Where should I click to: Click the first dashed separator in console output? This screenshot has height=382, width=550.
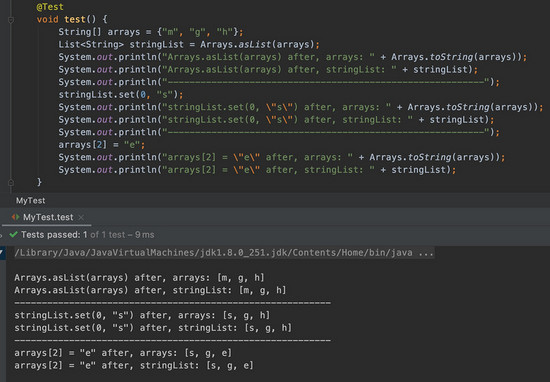[172, 303]
